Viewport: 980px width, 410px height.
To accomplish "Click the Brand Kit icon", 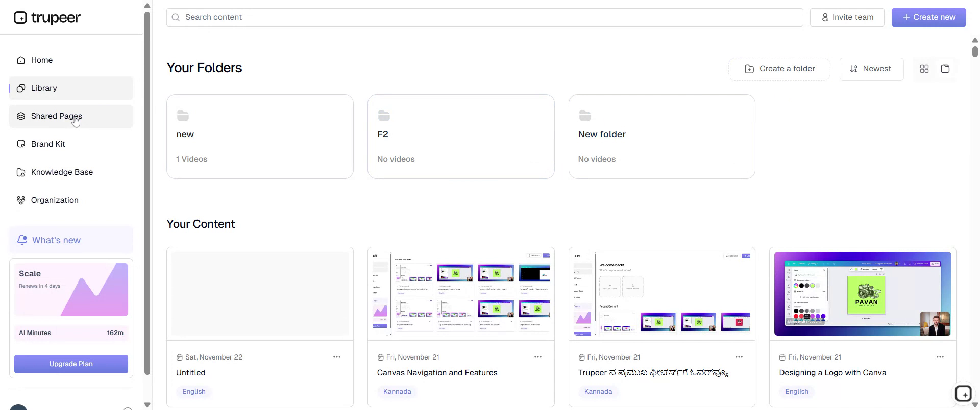I will [21, 144].
